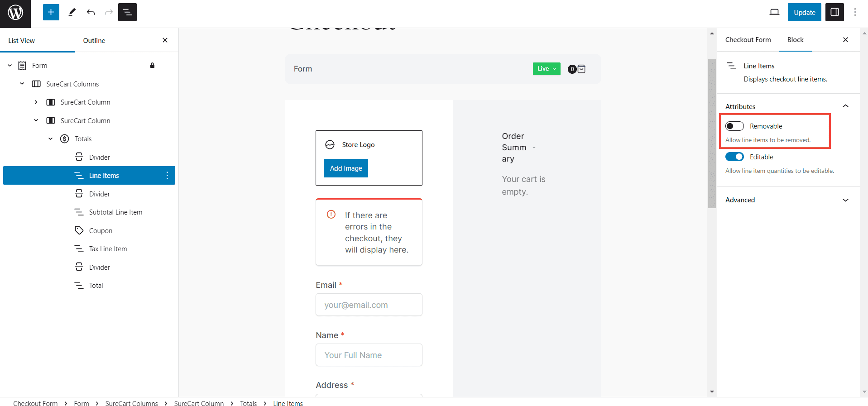Enable the Removable toggle
Image resolution: width=868 pixels, height=406 pixels.
pyautogui.click(x=734, y=126)
